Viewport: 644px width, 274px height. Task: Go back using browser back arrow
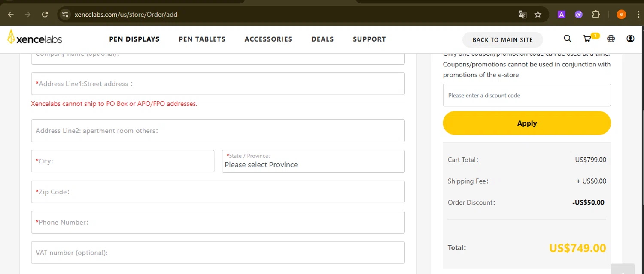(x=11, y=15)
